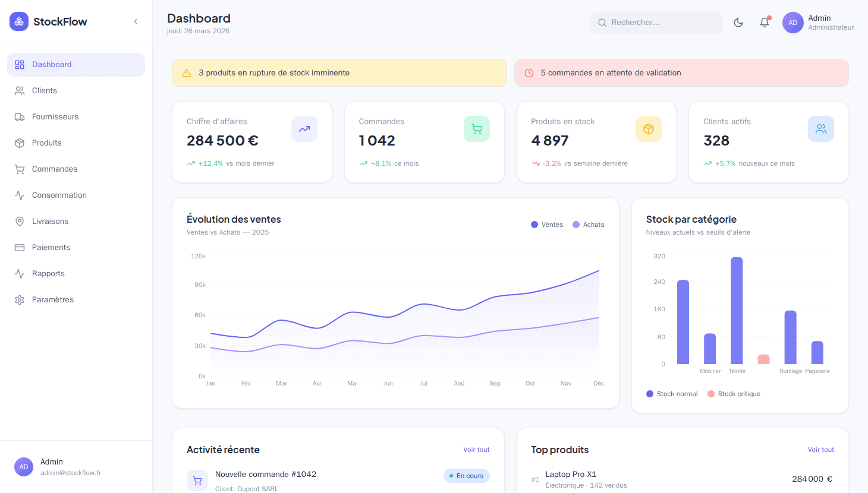
Task: Select the Livraisons location pin icon
Action: pyautogui.click(x=18, y=221)
